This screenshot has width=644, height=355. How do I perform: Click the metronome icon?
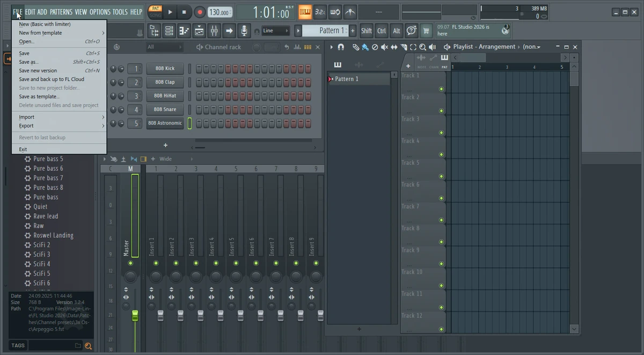point(350,12)
